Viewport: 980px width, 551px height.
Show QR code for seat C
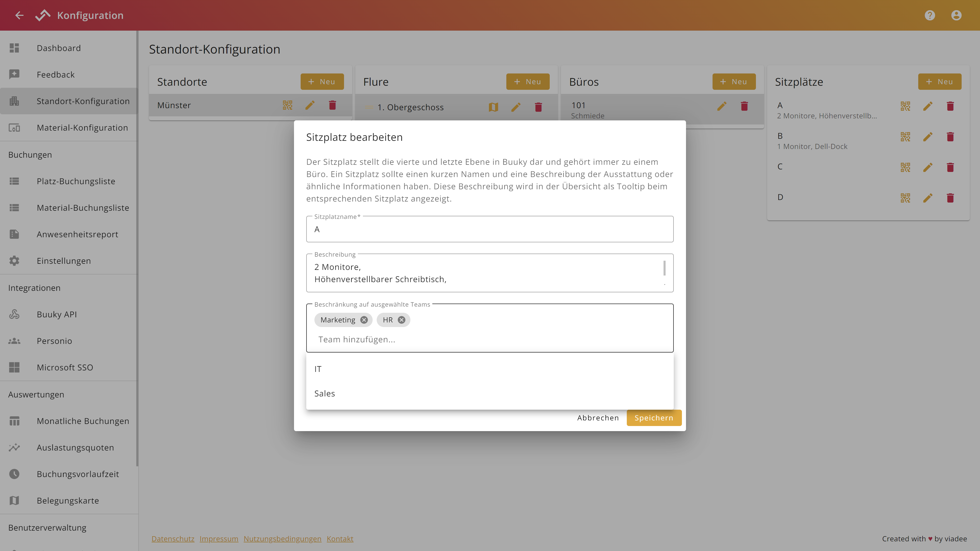905,167
